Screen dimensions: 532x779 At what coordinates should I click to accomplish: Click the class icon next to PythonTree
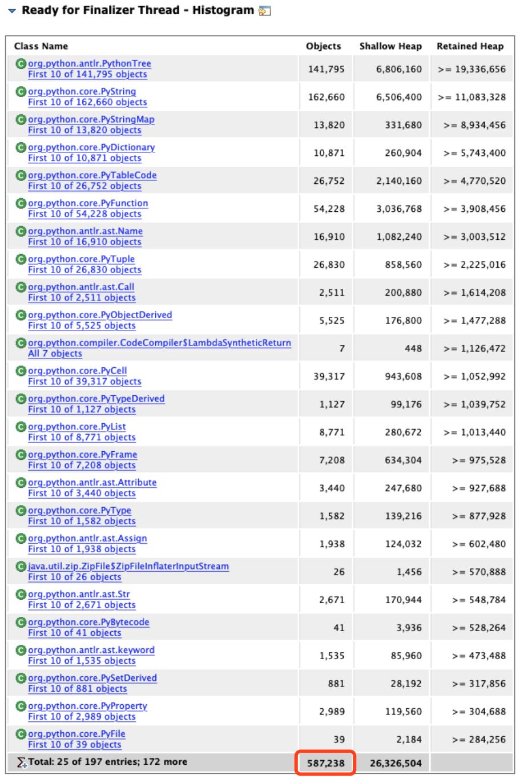(x=21, y=64)
